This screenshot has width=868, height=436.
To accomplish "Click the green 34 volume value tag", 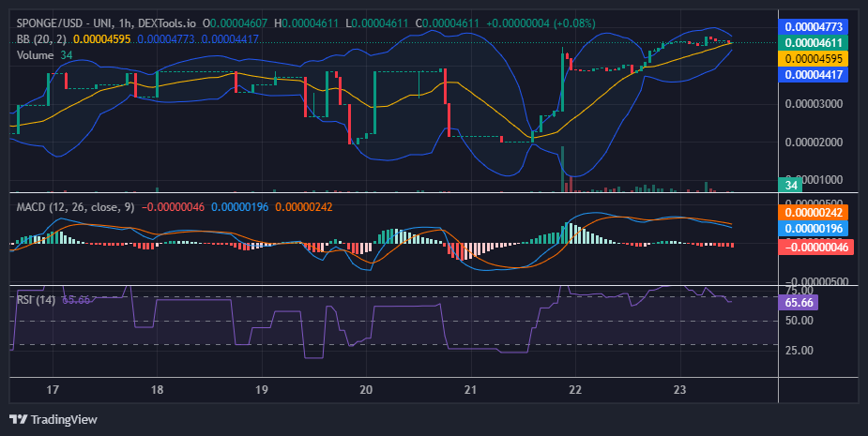I will pyautogui.click(x=790, y=185).
